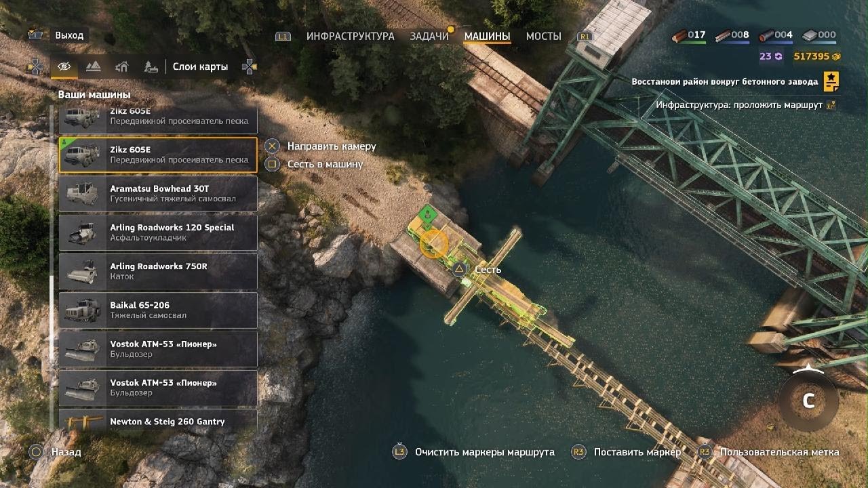Select the first Vostok ATM-53 Пионер bulldozer
Screen dimensions: 868x488
(158, 348)
